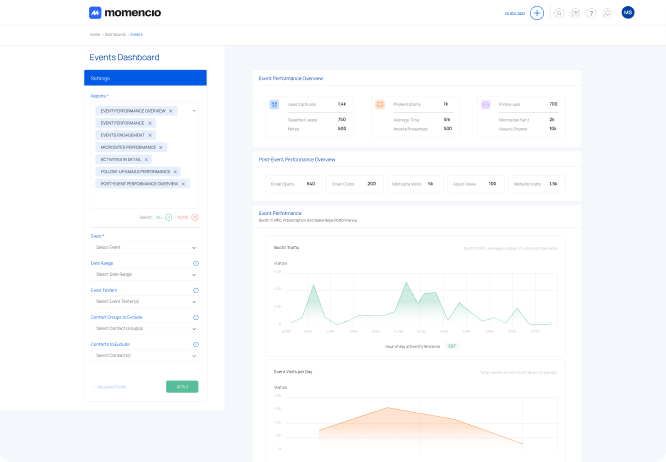Viewport: 666px width, 462px height.
Task: Remove the Activities in Detail report tag
Action: click(x=146, y=159)
